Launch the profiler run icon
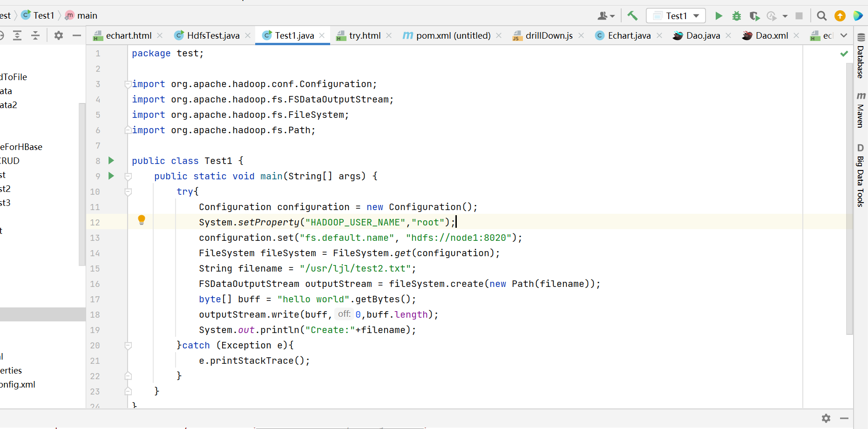This screenshot has height=429, width=868. pyautogui.click(x=772, y=16)
